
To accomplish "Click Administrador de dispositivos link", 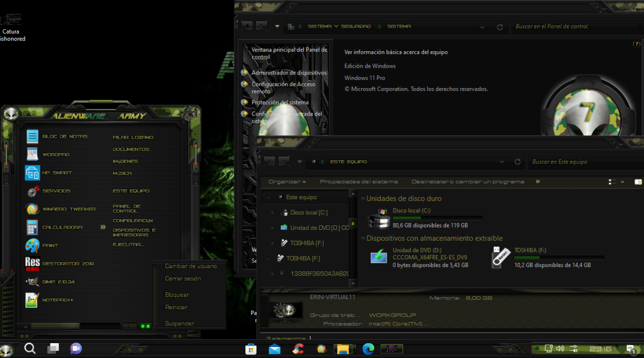I will (x=288, y=73).
